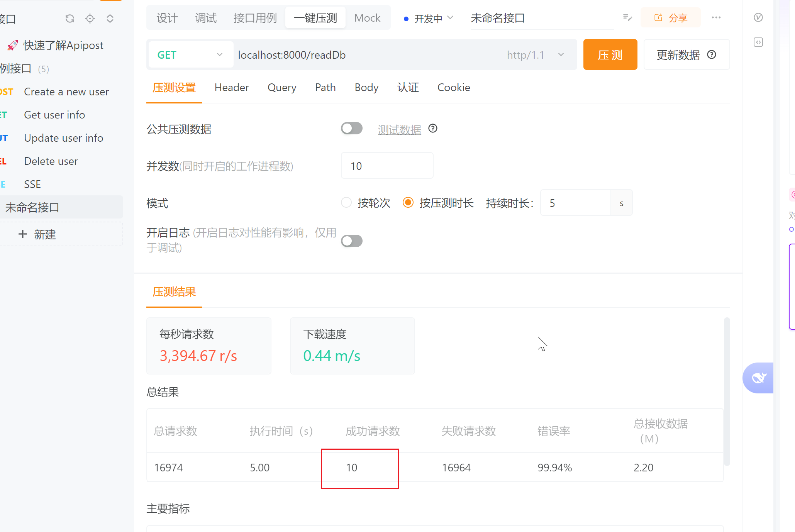The image size is (795, 532).
Task: Click the edit description icon beside interface name
Action: tap(627, 17)
